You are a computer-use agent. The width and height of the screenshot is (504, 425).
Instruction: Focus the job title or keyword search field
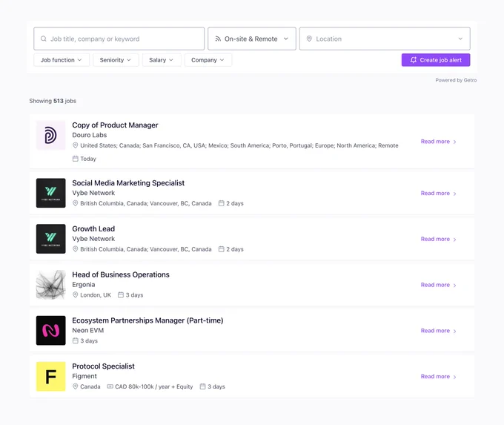point(119,39)
